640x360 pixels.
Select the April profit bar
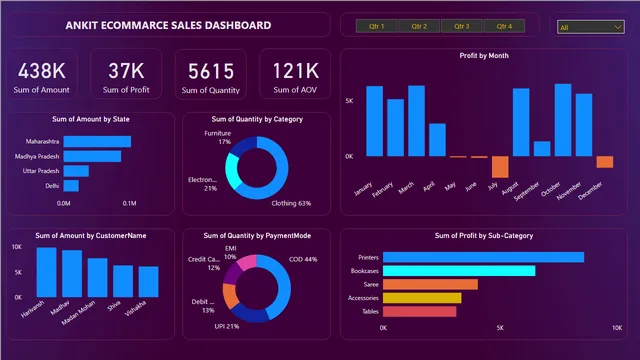[x=437, y=140]
